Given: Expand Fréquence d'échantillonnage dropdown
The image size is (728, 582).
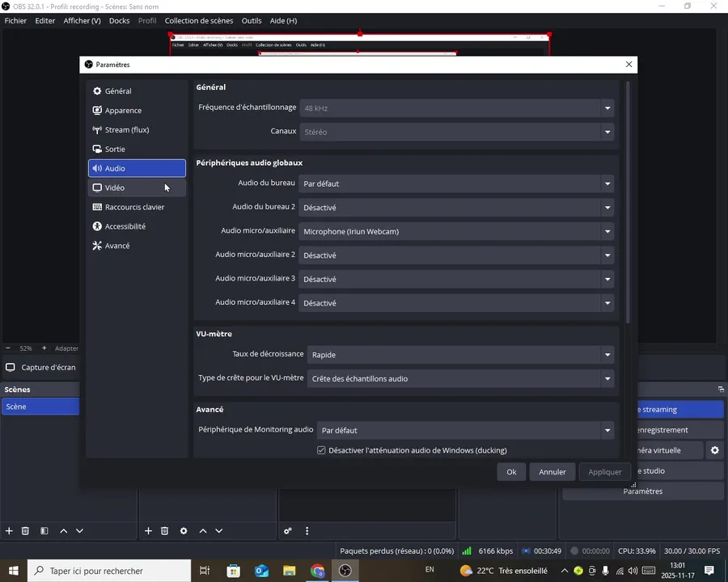Looking at the screenshot, I should coord(457,108).
